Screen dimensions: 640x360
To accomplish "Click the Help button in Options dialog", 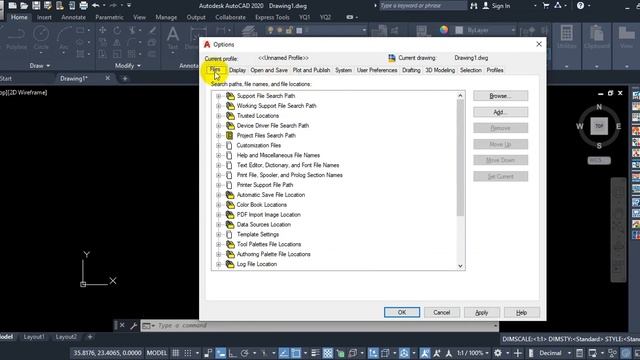I will point(522,312).
